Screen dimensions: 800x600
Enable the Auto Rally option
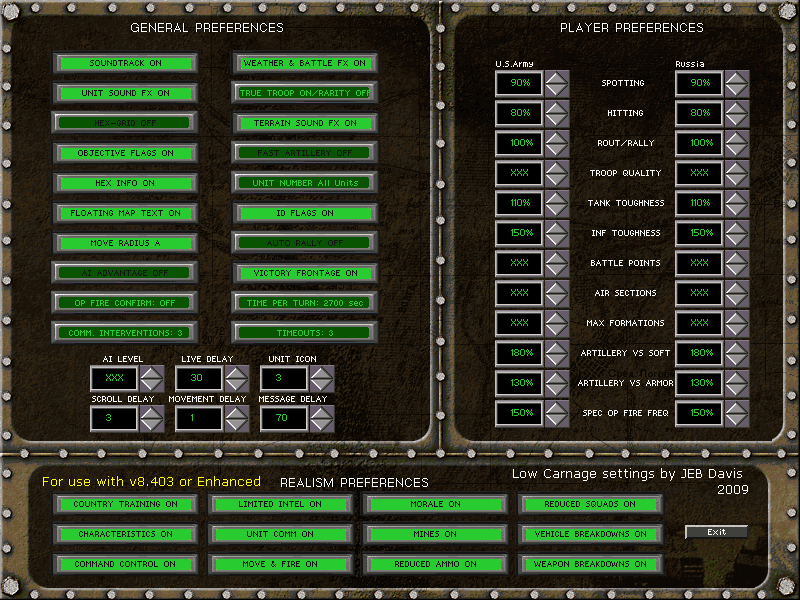pos(305,243)
